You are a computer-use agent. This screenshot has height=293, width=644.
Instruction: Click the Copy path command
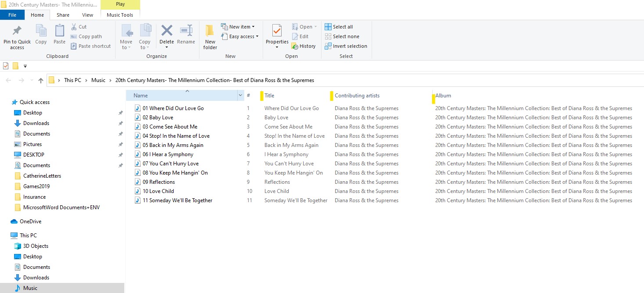pyautogui.click(x=86, y=36)
